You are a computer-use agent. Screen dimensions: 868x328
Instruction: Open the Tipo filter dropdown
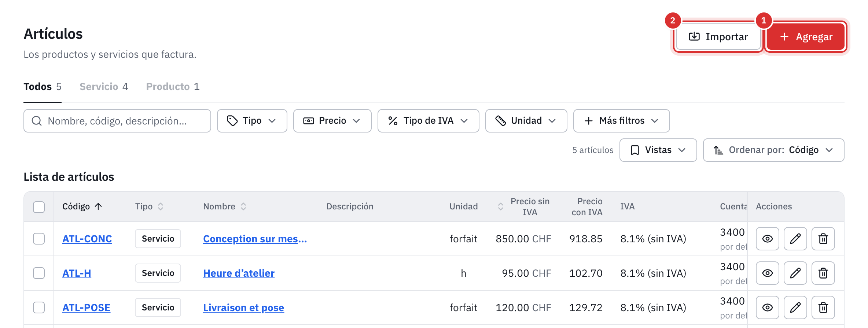[x=252, y=121]
